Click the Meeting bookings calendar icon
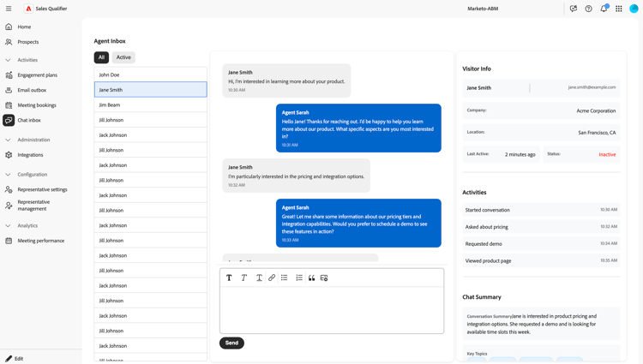This screenshot has width=643, height=364. point(9,105)
